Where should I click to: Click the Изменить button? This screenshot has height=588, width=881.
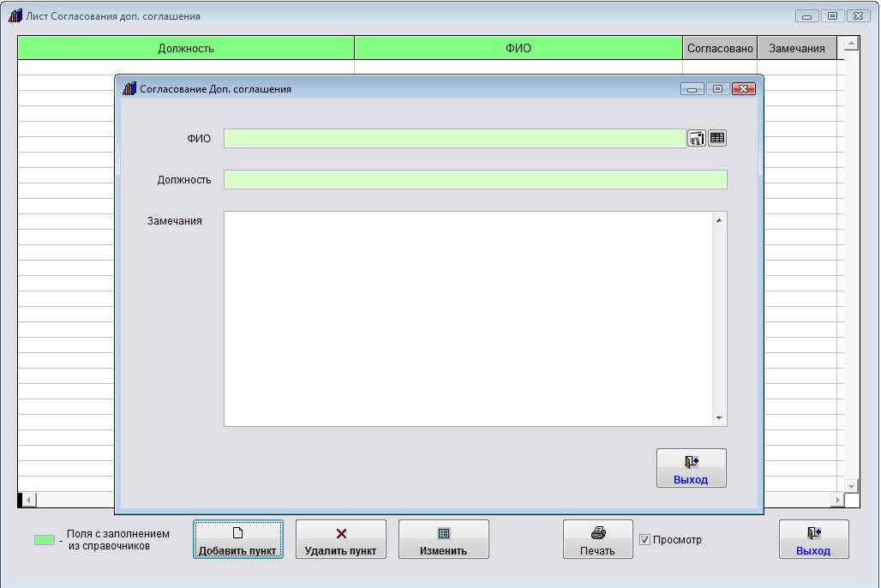444,539
